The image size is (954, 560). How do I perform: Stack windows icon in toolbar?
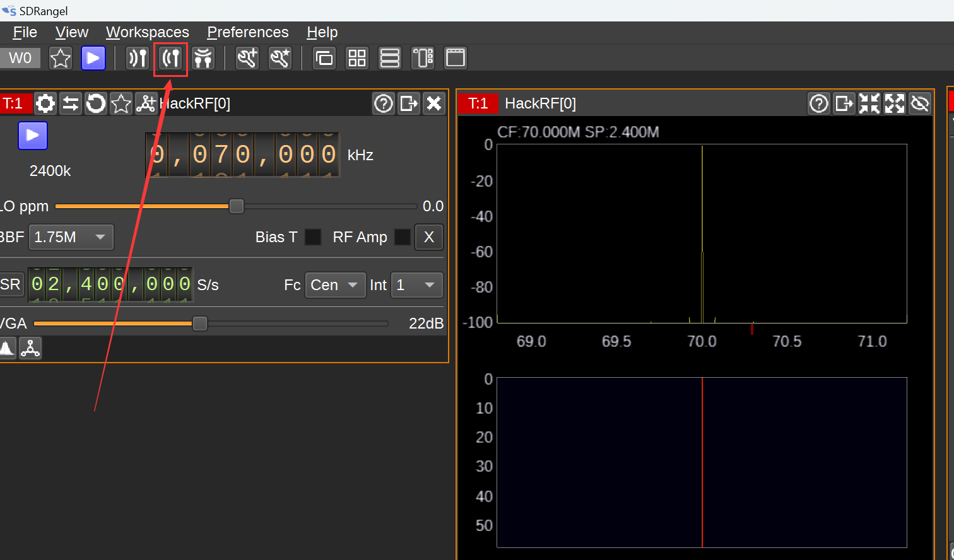(390, 58)
